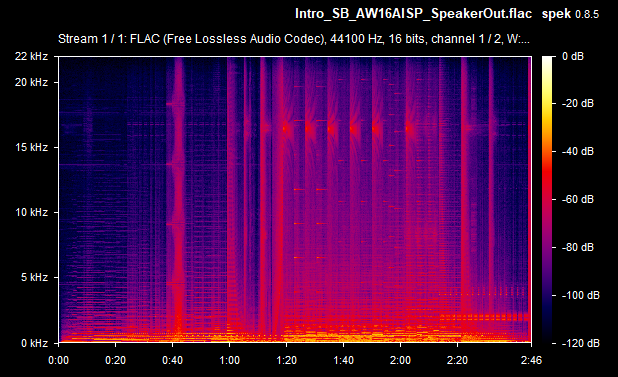Click the stream info text line

pos(294,39)
